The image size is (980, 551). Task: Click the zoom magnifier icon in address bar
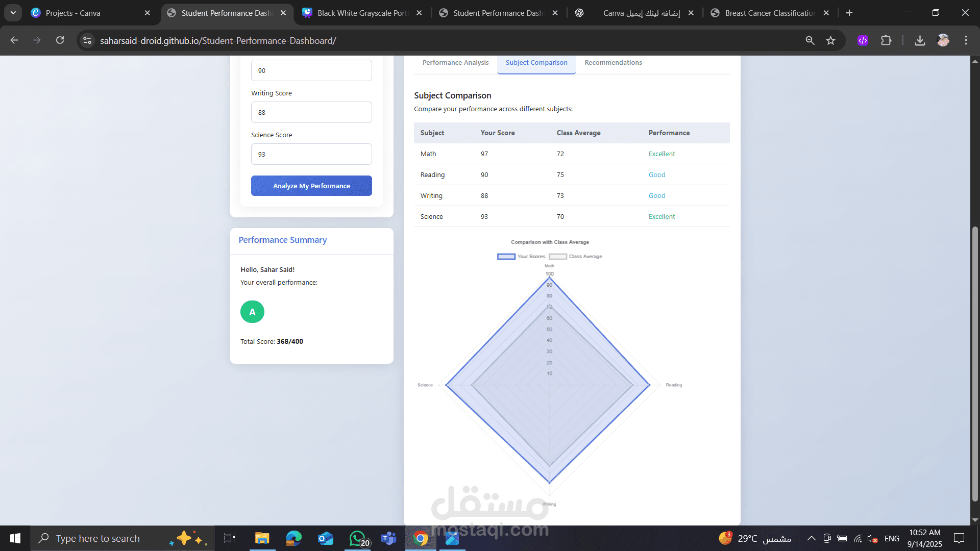point(810,40)
